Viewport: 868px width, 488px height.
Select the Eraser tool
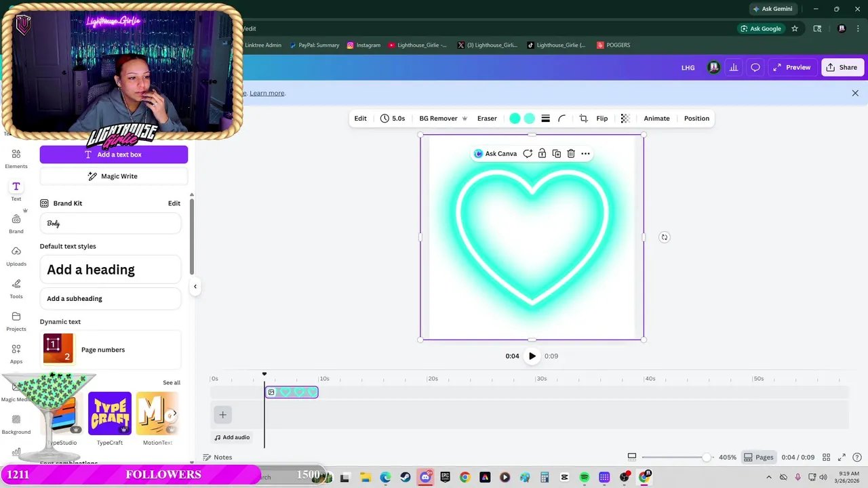(x=487, y=119)
